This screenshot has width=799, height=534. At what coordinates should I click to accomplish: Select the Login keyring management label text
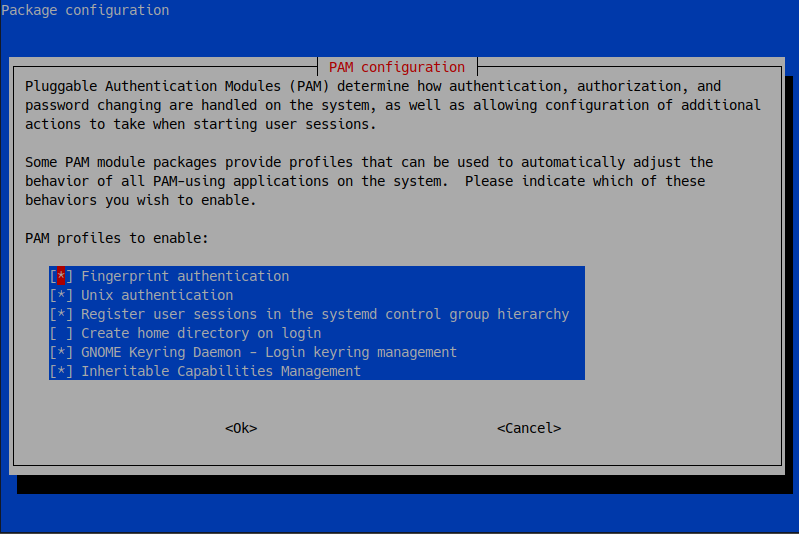[364, 352]
